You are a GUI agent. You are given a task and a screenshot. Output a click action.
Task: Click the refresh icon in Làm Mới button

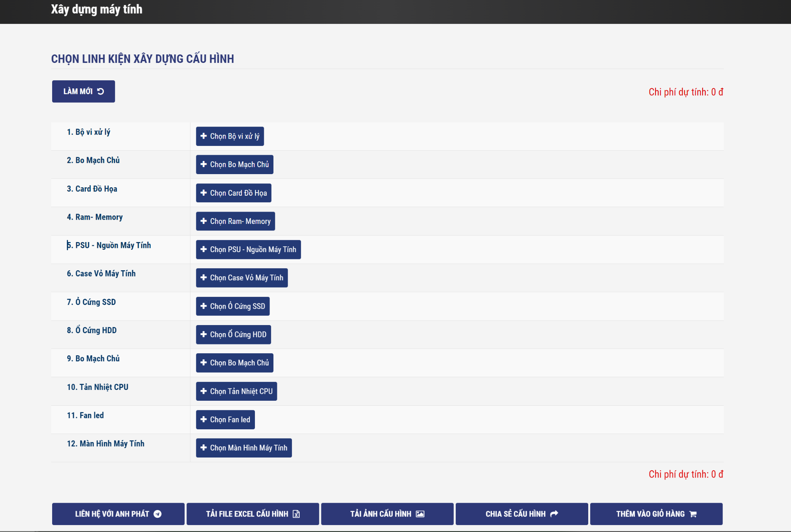pos(101,91)
